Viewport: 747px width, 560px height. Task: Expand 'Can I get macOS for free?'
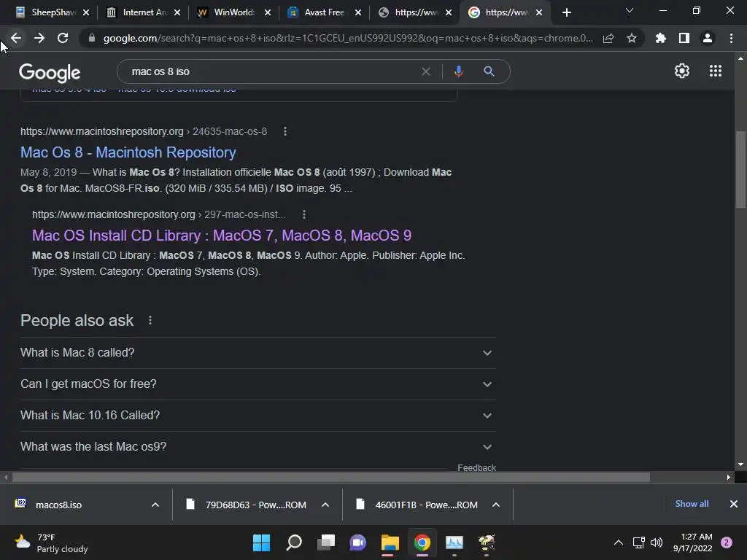258,384
